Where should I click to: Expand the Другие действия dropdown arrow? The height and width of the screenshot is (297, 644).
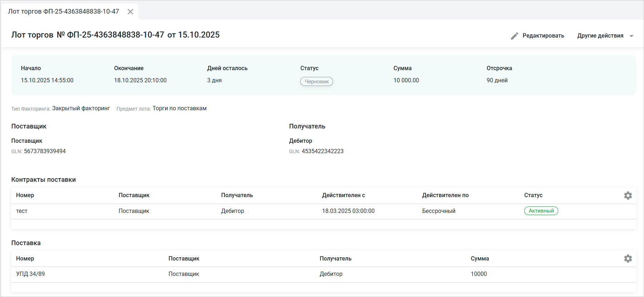tap(631, 36)
